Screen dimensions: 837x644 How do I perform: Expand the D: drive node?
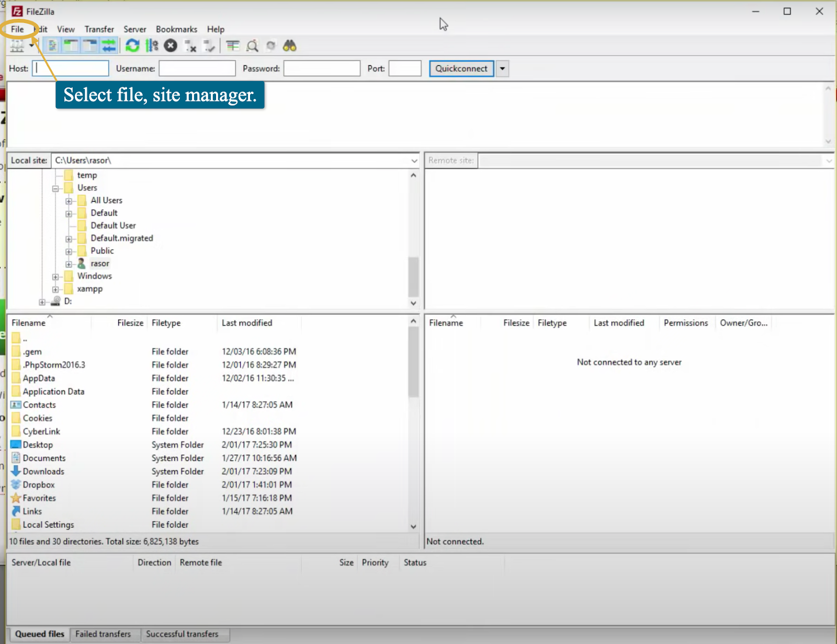point(42,302)
